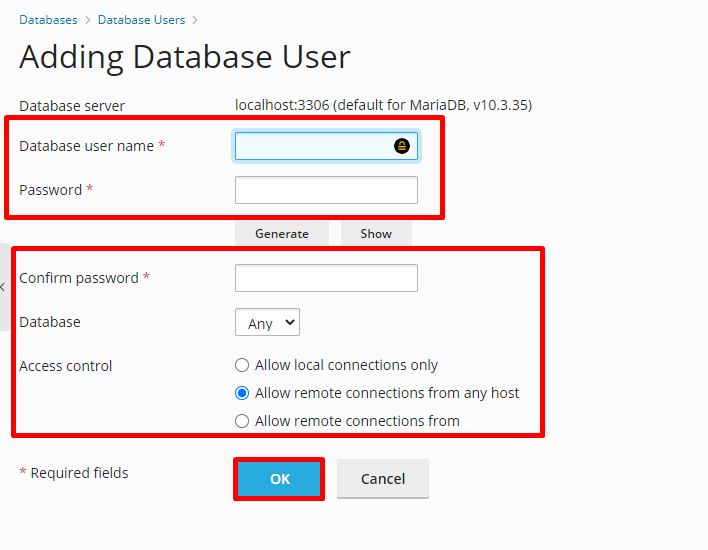Focus the Database user name input field

[x=312, y=146]
